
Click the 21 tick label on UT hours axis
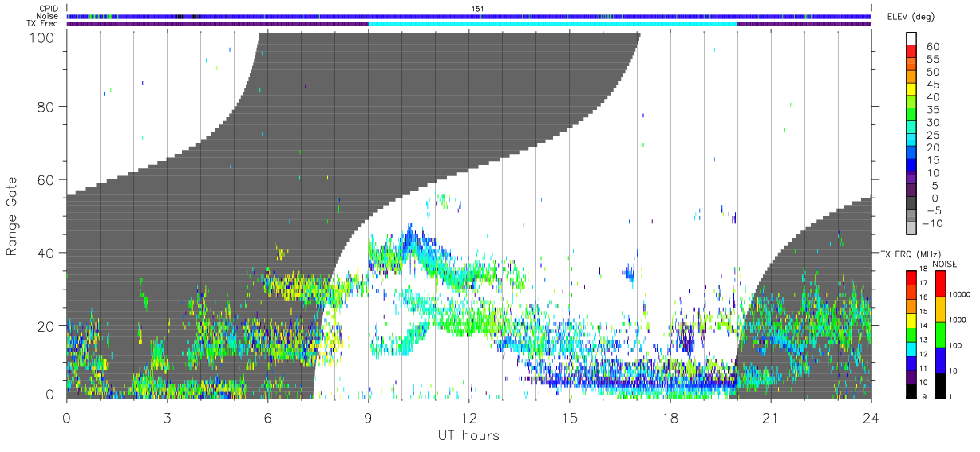(x=770, y=418)
